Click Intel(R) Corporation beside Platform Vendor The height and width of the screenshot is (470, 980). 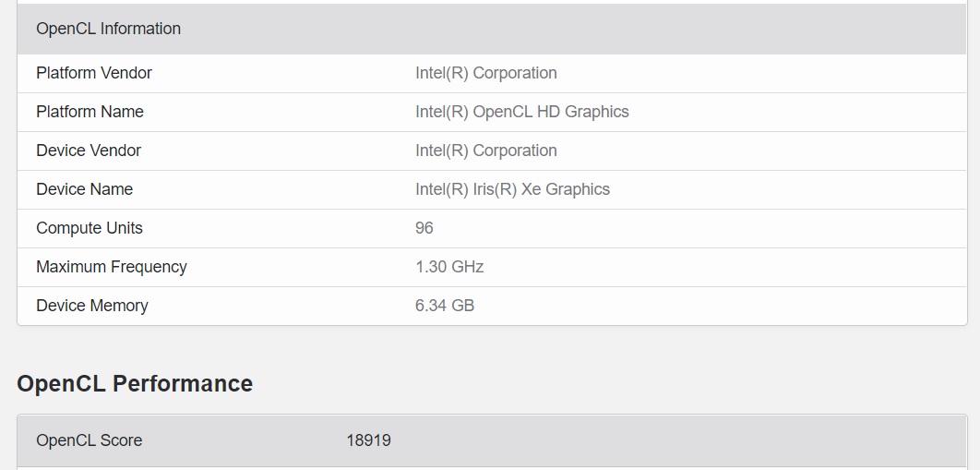pyautogui.click(x=486, y=73)
